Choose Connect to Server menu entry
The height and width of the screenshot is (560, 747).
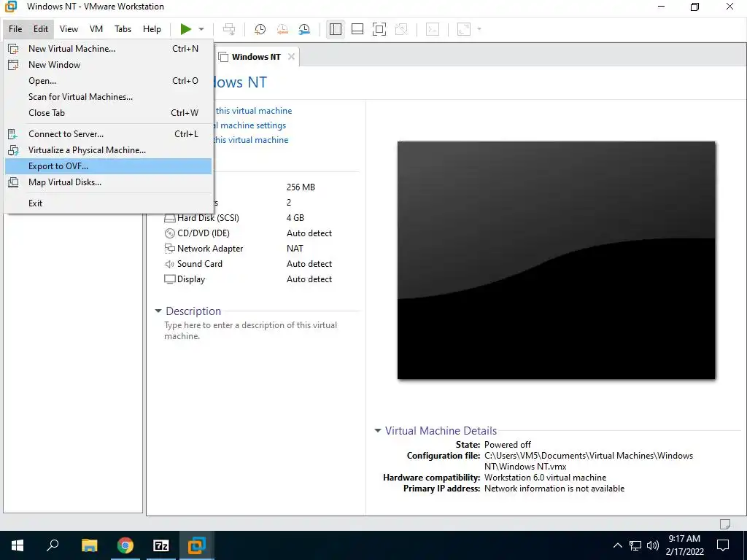pyautogui.click(x=108, y=134)
